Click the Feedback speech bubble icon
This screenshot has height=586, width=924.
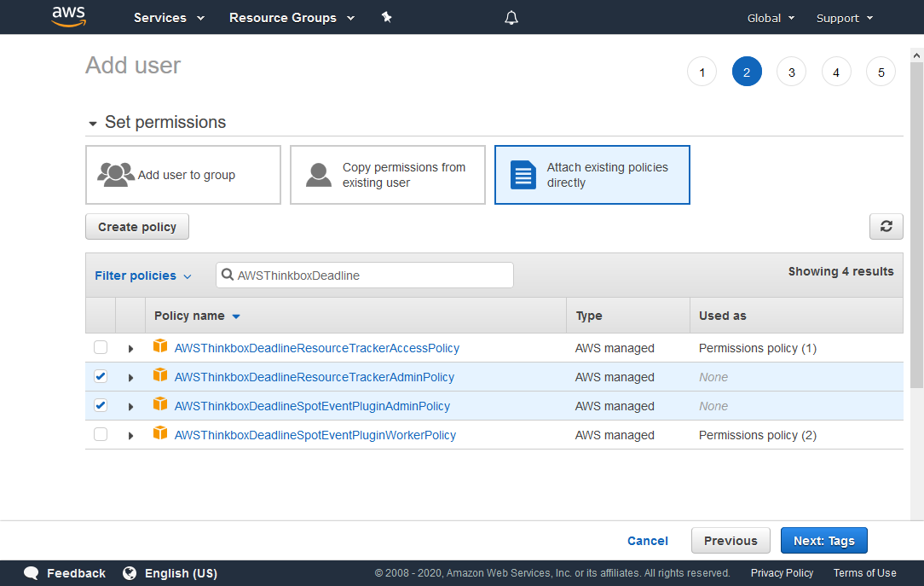coord(32,573)
